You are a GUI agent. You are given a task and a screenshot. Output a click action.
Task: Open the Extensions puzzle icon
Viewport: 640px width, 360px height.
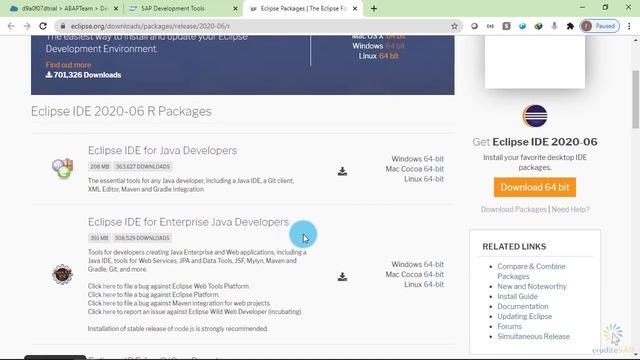click(570, 26)
